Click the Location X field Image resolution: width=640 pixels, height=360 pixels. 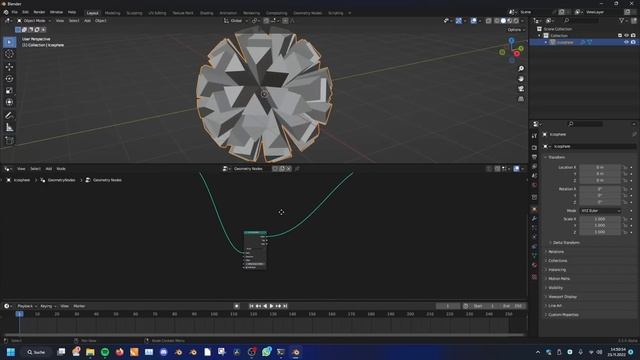tap(600, 167)
